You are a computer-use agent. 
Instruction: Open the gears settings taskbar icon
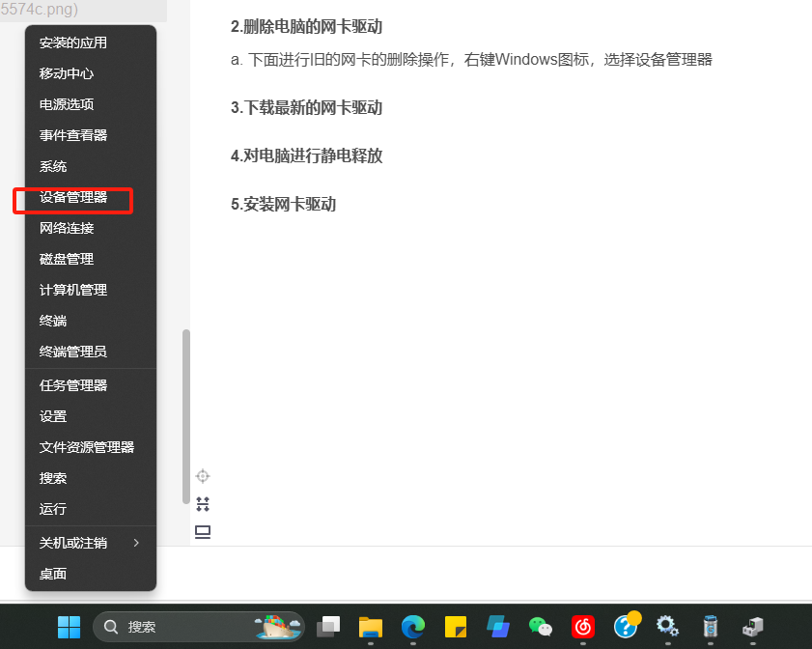(667, 626)
